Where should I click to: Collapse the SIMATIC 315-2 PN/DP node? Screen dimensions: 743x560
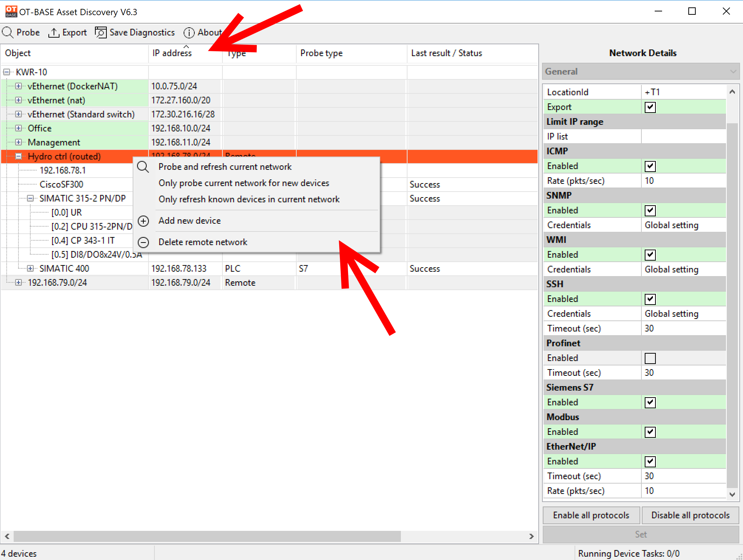coord(30,198)
